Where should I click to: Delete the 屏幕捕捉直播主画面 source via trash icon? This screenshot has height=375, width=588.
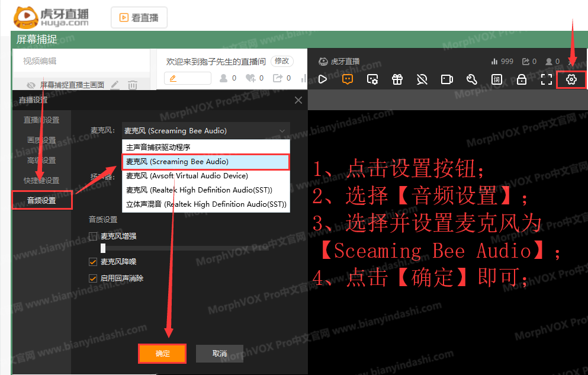133,85
